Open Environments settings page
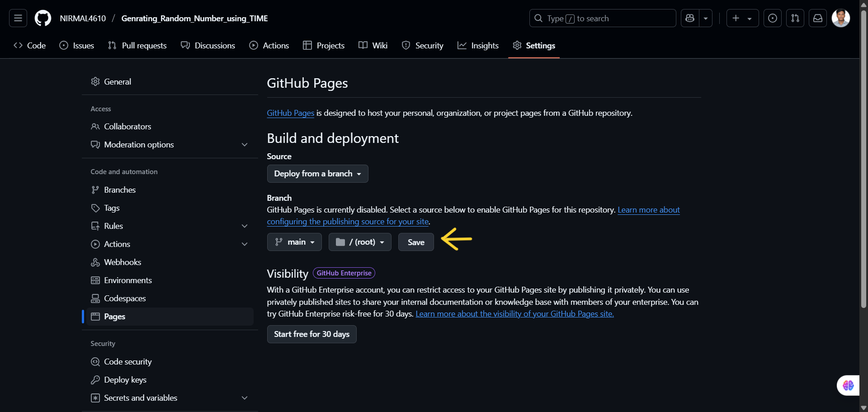The width and height of the screenshot is (868, 412). (x=127, y=280)
